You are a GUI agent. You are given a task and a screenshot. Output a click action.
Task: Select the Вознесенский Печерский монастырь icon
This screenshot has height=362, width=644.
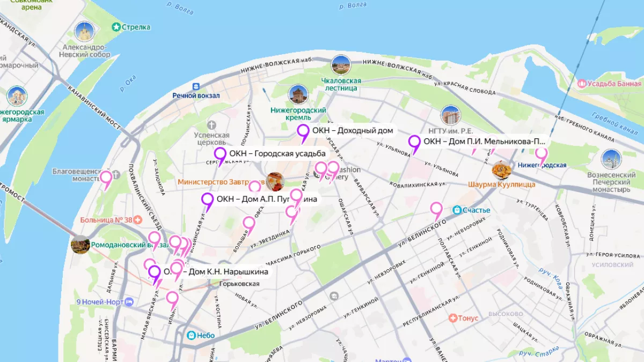(611, 159)
